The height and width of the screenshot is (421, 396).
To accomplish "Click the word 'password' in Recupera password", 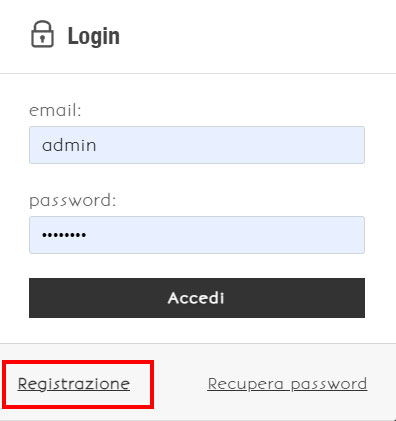I will [x=329, y=385].
